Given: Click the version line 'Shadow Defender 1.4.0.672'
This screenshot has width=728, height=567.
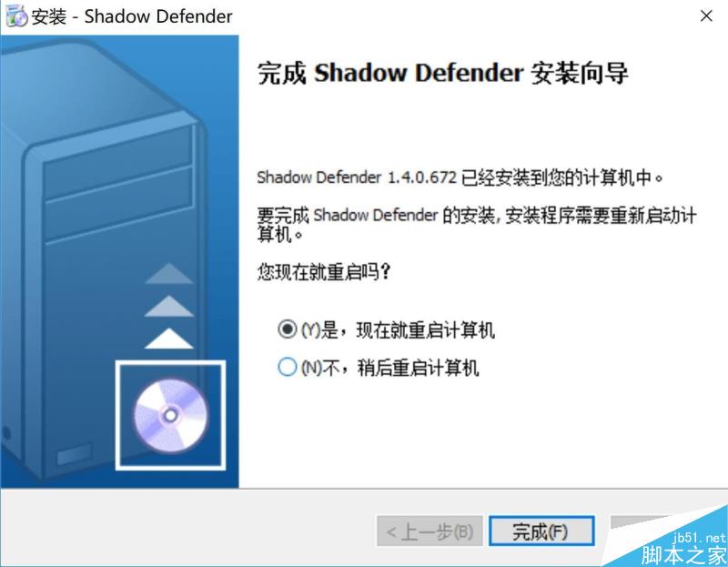Looking at the screenshot, I should 357,177.
